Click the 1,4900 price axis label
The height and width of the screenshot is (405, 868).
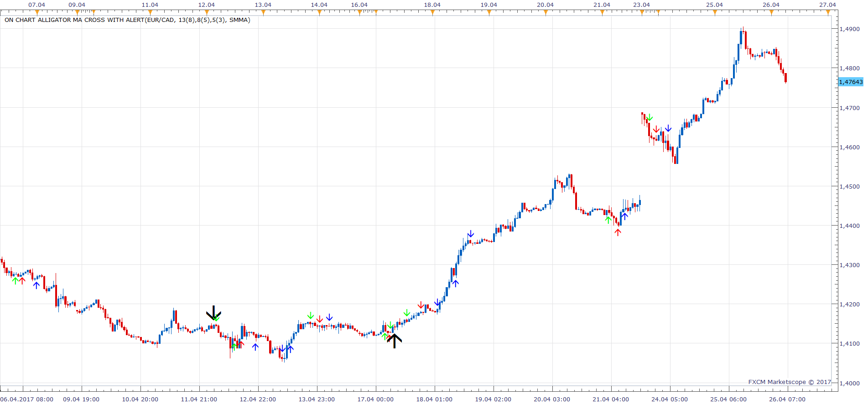pos(849,29)
